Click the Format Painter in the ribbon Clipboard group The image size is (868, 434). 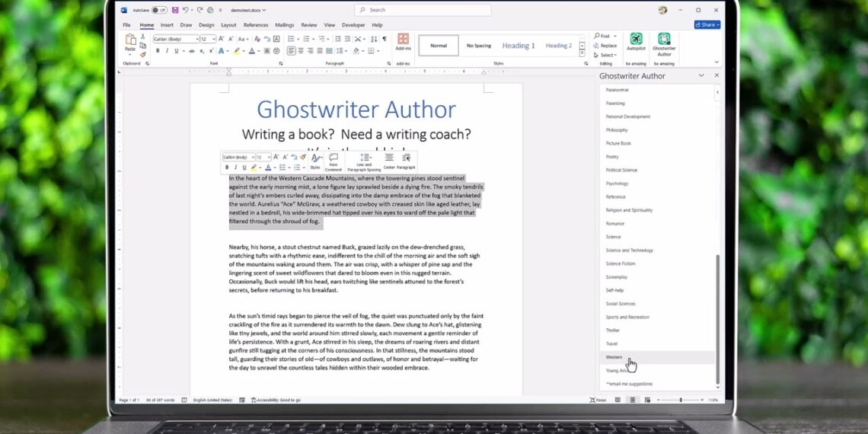143,54
